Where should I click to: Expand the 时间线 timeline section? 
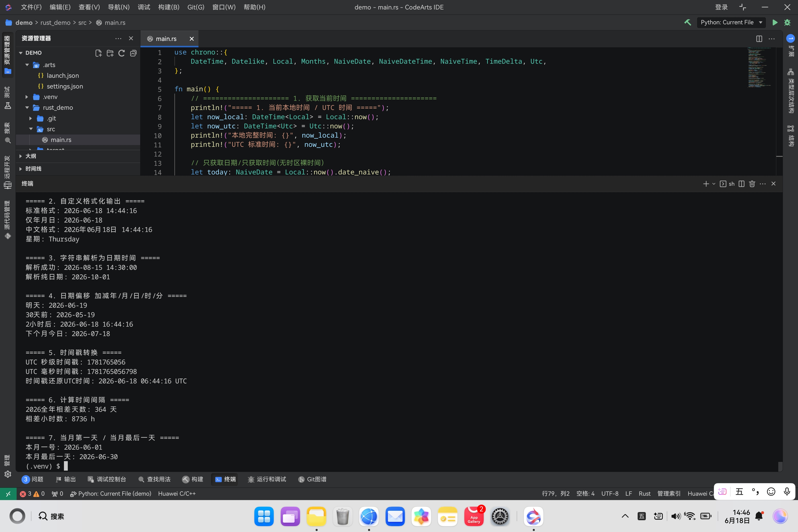(78, 169)
